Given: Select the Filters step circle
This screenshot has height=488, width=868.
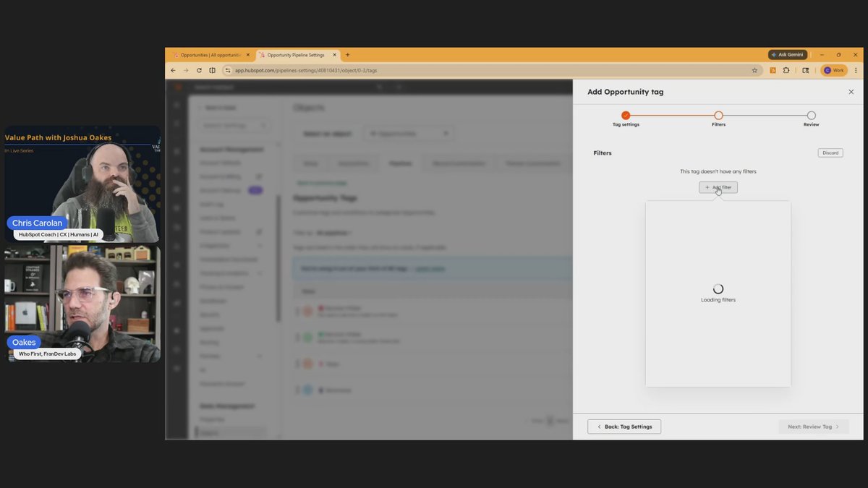Looking at the screenshot, I should 718,115.
